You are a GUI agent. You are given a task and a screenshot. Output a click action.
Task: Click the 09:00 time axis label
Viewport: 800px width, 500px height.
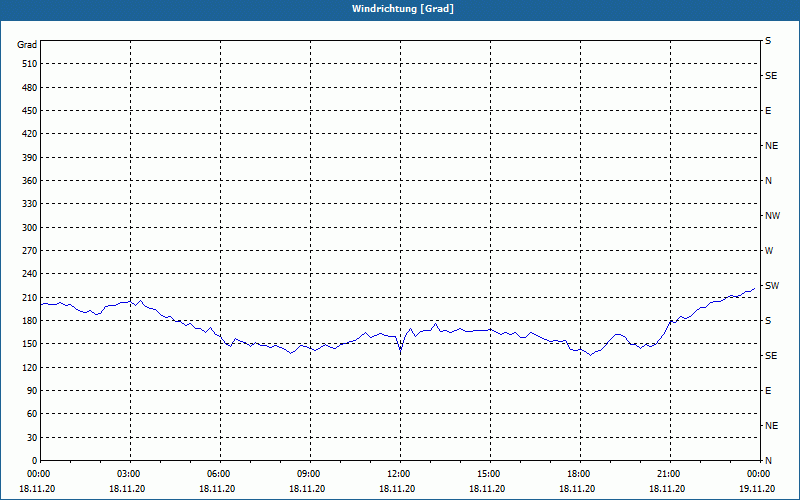310,474
